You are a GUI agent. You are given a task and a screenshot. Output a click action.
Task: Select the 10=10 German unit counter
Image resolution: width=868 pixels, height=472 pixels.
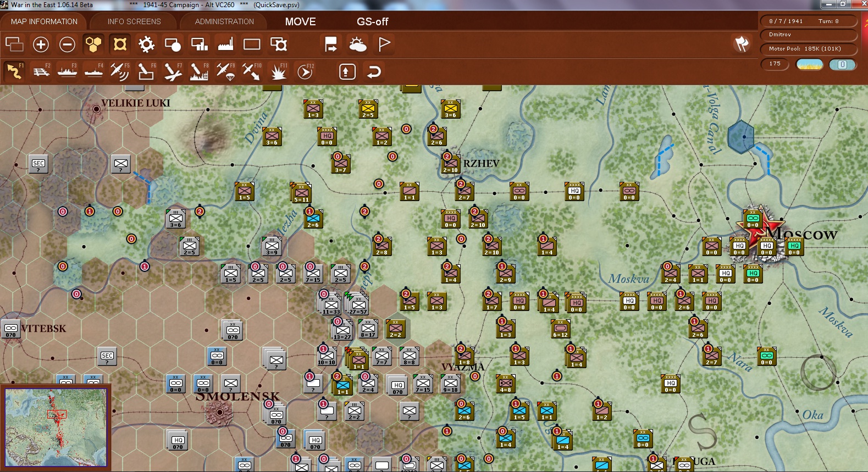click(x=327, y=356)
